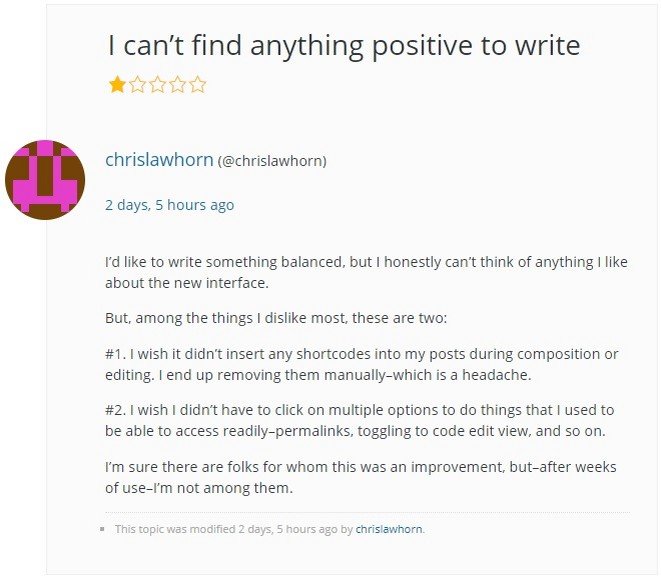Click the fifth empty rating star
661x578 pixels.
198,84
